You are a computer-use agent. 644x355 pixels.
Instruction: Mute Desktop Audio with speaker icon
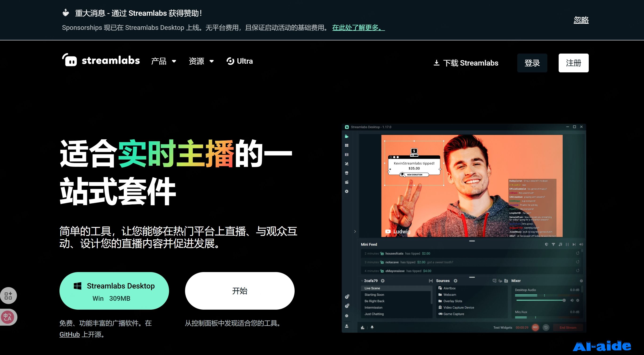point(572,300)
